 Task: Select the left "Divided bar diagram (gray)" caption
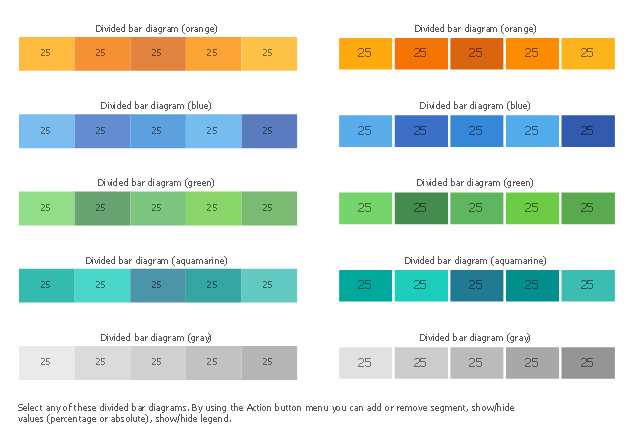156,337
